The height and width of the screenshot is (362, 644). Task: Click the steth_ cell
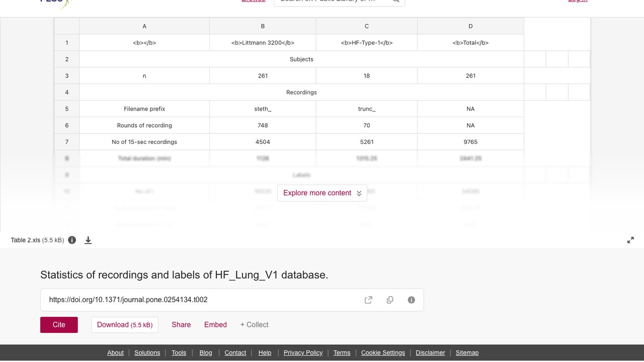click(x=263, y=109)
